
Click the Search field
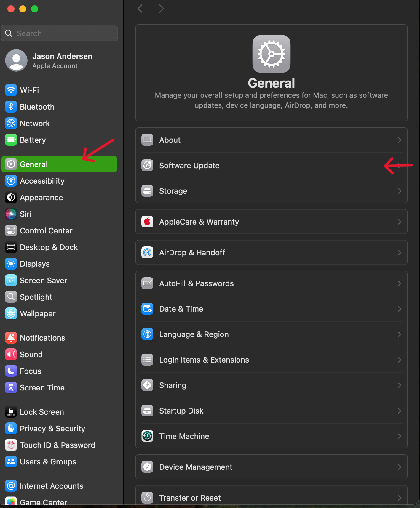(x=59, y=33)
